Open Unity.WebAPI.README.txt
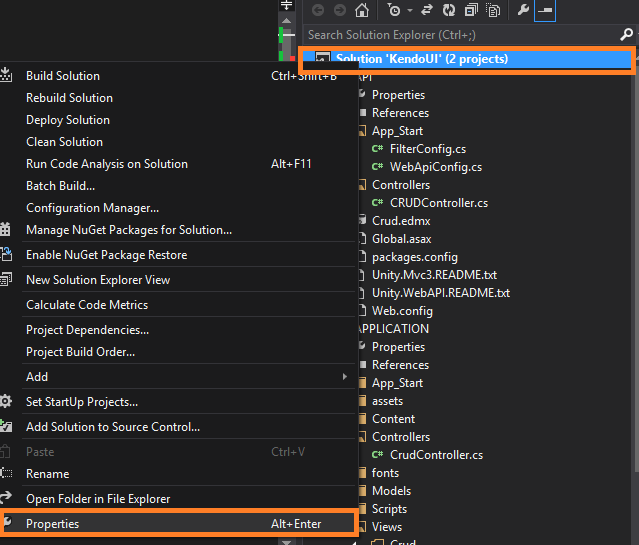 click(x=441, y=293)
